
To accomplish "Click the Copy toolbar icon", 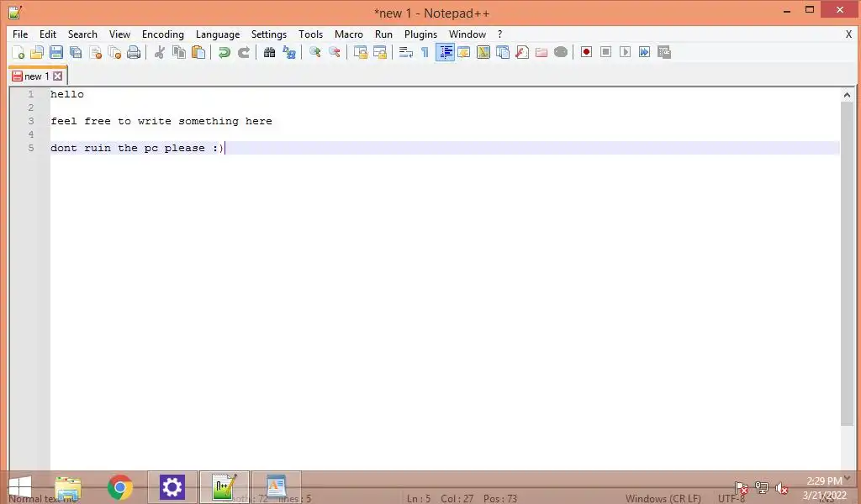I will pyautogui.click(x=179, y=52).
